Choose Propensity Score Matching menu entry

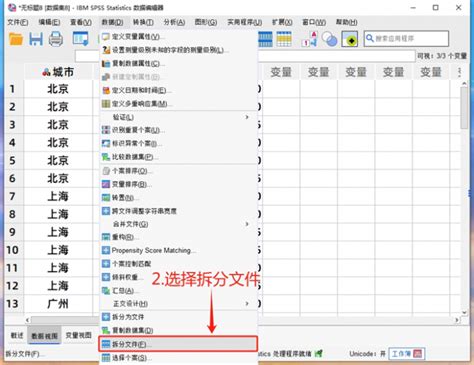click(179, 250)
